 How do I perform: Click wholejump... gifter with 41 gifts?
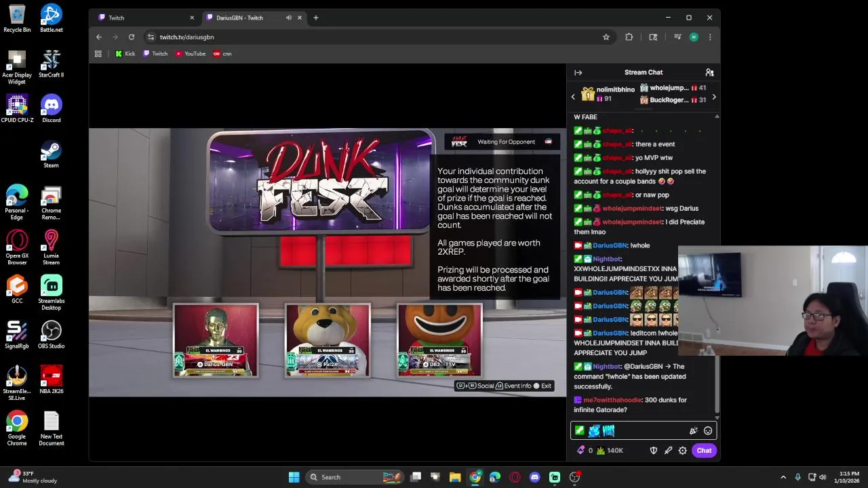click(673, 88)
